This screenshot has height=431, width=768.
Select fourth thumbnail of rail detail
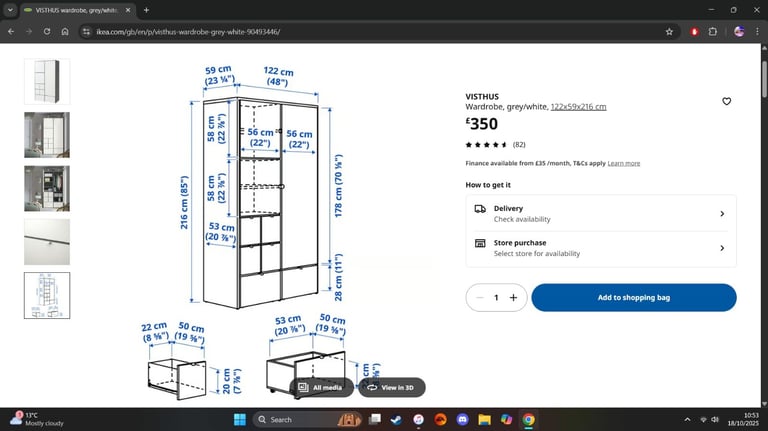click(47, 241)
